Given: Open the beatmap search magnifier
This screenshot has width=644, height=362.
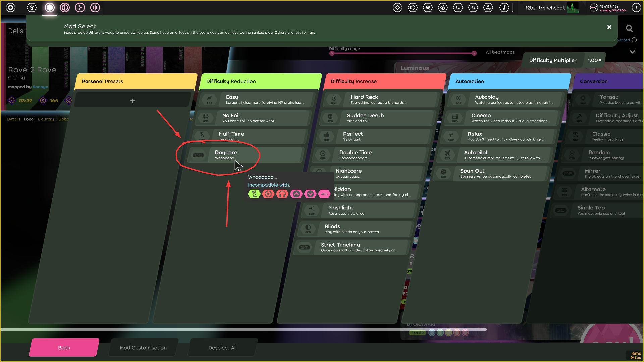Looking at the screenshot, I should (630, 29).
